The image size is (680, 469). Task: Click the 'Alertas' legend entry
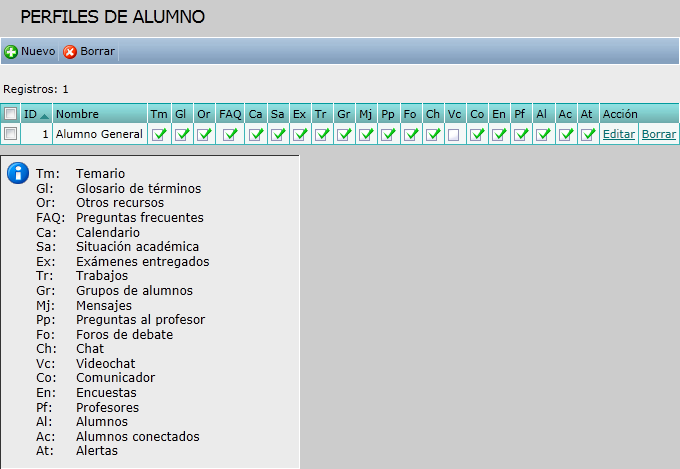97,451
